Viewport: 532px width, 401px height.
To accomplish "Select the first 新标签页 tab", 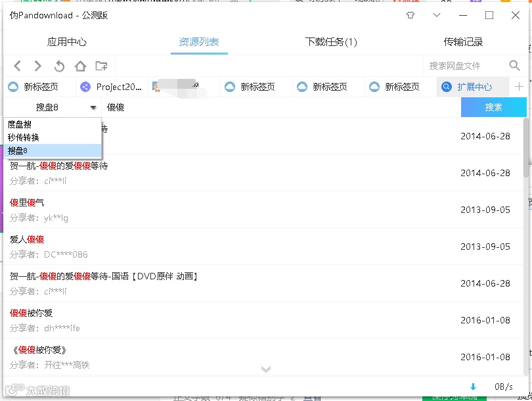I will (39, 87).
